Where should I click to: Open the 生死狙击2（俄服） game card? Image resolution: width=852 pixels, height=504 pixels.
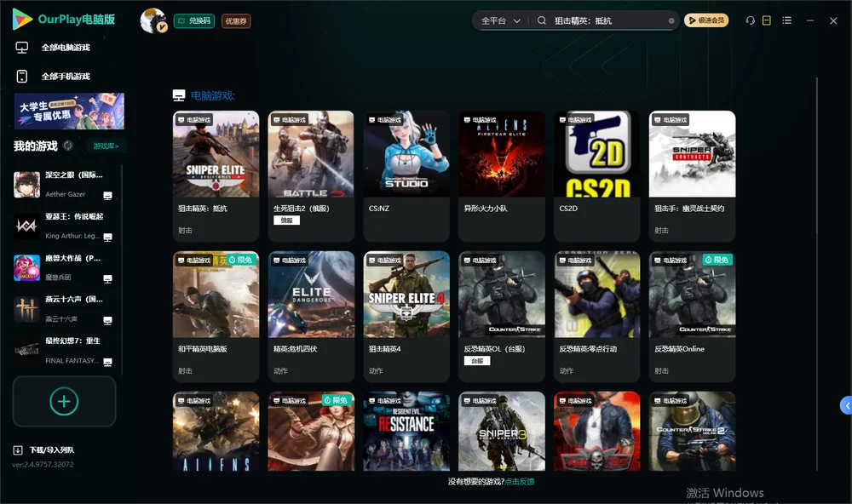click(311, 176)
